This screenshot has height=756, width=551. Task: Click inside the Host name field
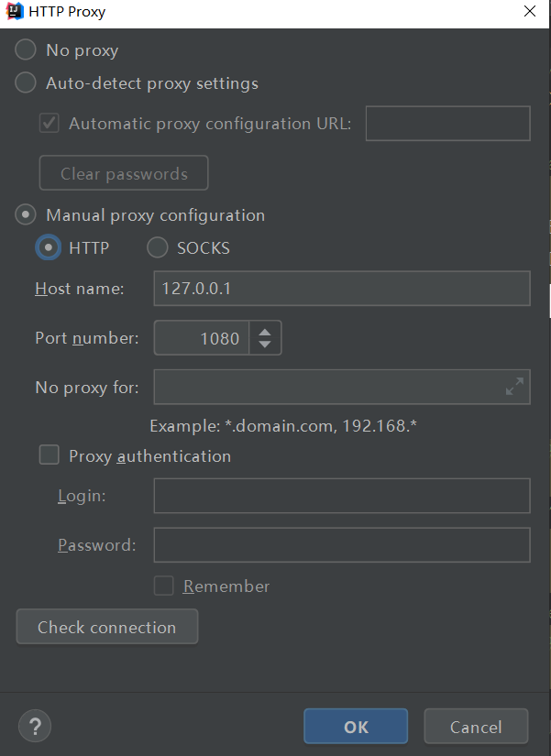(341, 288)
